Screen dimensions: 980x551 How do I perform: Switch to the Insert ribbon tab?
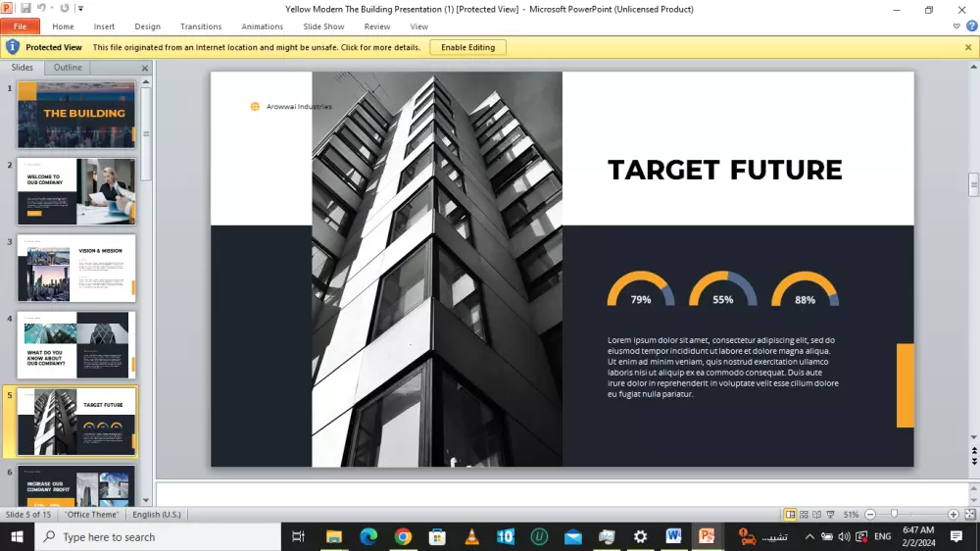(105, 26)
